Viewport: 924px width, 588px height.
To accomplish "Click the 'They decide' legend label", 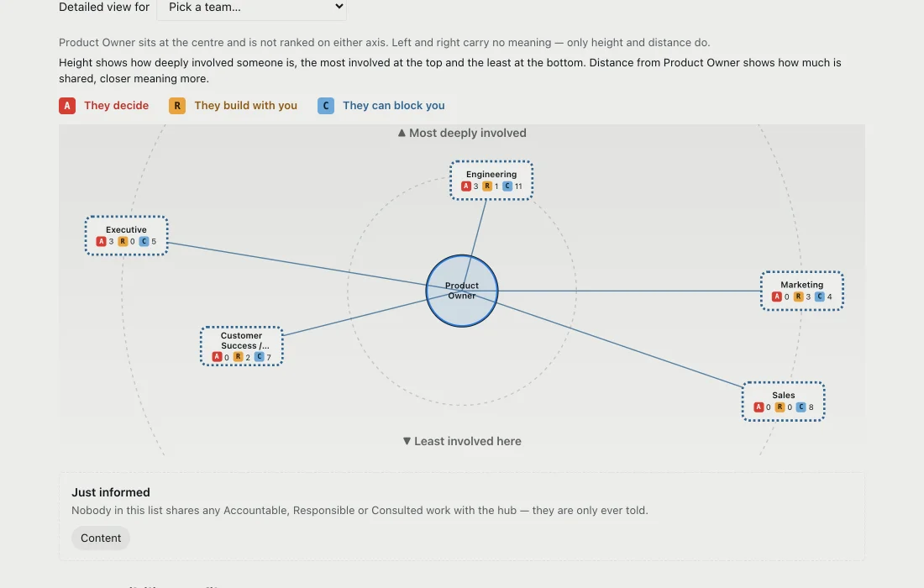I will coord(116,106).
